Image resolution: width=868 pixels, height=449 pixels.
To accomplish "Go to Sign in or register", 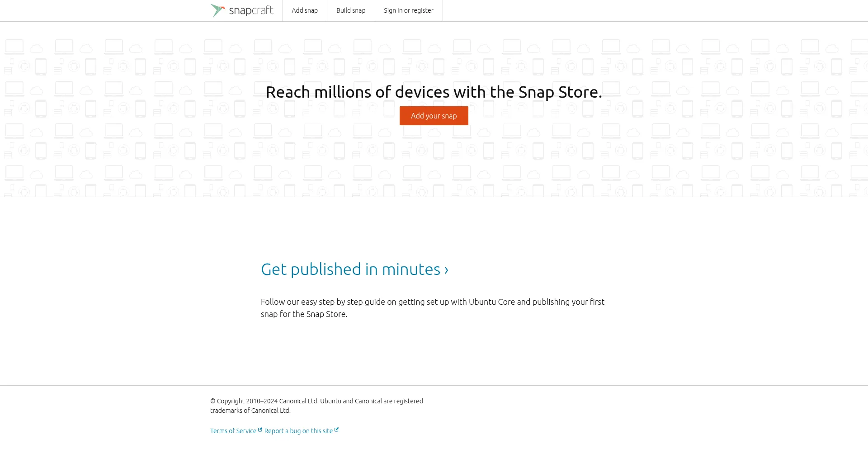I will (x=408, y=10).
